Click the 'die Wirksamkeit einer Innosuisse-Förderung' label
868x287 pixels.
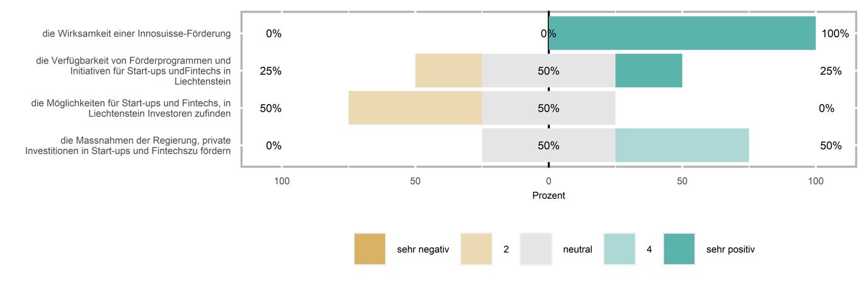(137, 33)
